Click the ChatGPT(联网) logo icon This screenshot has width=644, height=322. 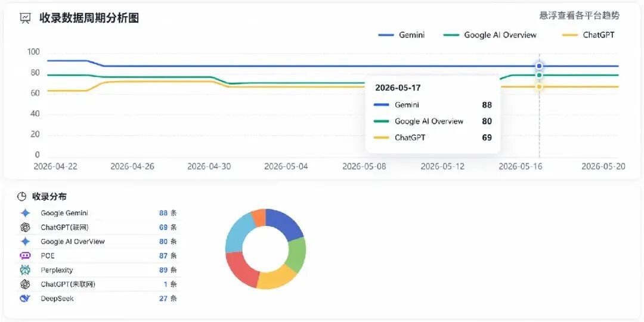click(25, 227)
